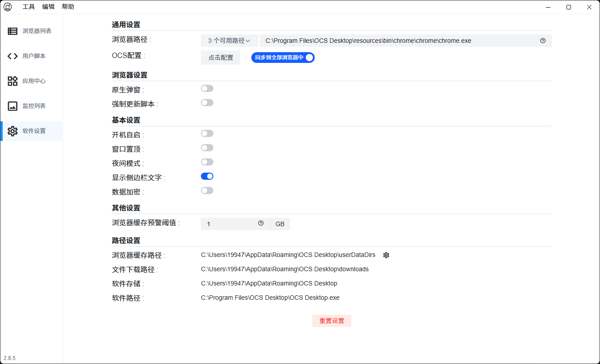Open the 帮助 menu
Viewport: 600px width, 364px height.
coord(68,7)
